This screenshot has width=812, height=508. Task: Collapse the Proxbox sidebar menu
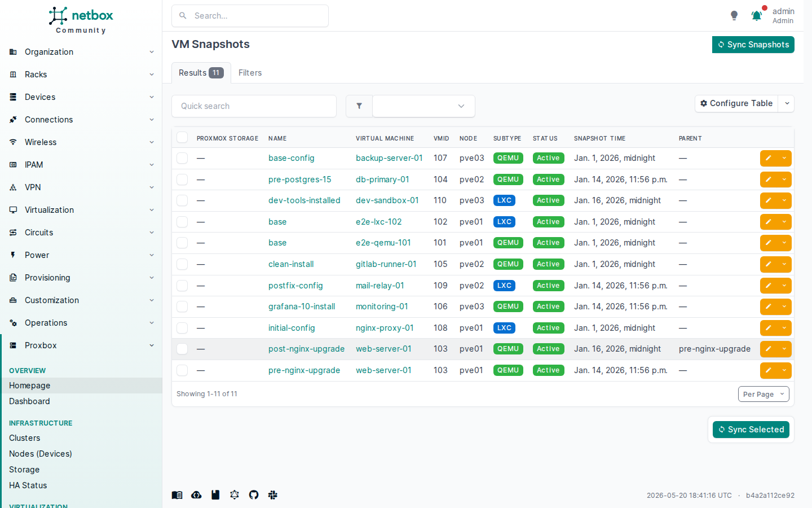(x=81, y=345)
